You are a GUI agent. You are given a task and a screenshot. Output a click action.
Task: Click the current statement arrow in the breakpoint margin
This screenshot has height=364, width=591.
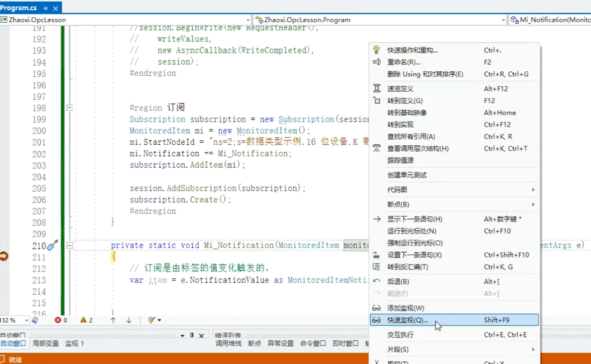click(x=4, y=256)
